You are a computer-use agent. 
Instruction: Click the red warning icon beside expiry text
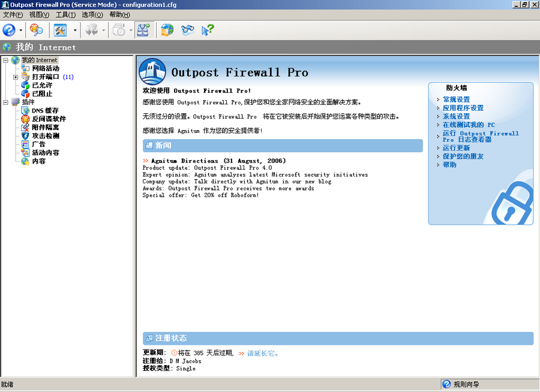tap(174, 353)
